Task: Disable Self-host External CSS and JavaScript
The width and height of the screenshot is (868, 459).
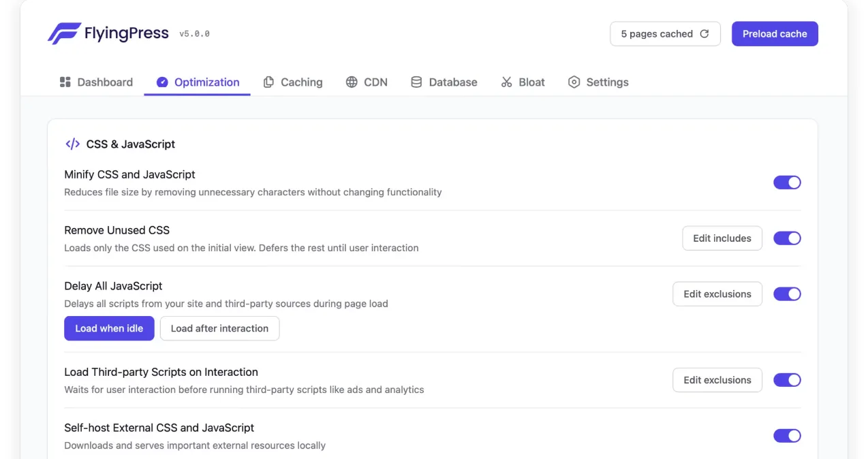Action: [x=787, y=436]
